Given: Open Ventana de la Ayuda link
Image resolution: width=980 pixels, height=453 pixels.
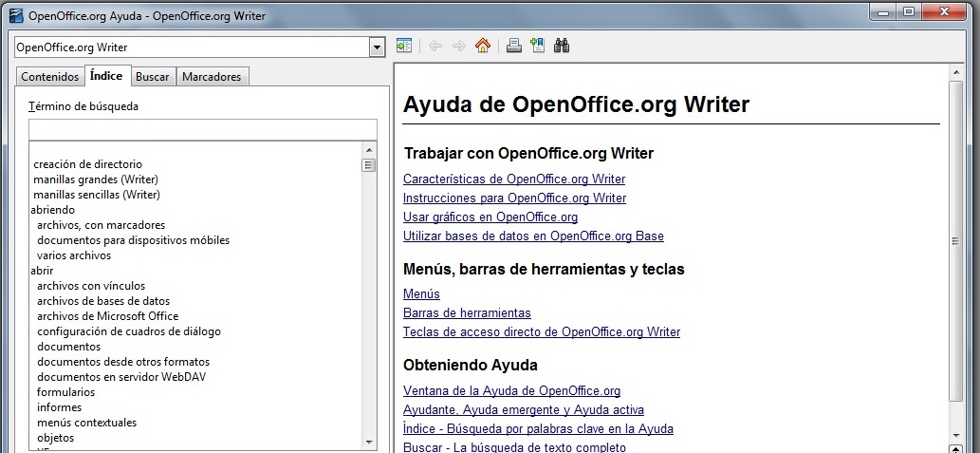Looking at the screenshot, I should pos(512,391).
